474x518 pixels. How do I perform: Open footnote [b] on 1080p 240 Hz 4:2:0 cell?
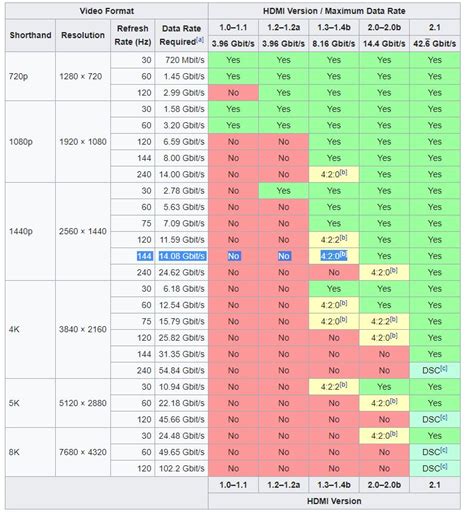click(x=343, y=173)
